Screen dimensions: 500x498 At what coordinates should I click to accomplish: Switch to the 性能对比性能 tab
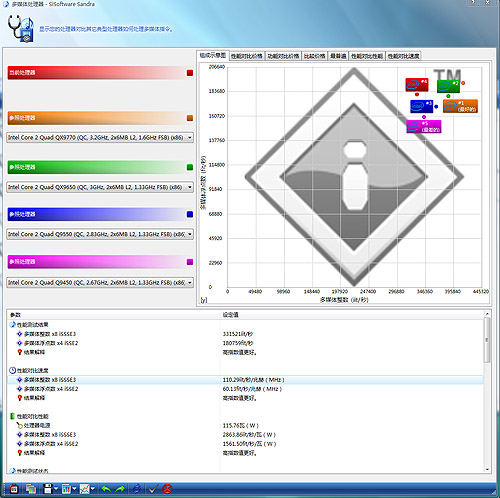(367, 56)
